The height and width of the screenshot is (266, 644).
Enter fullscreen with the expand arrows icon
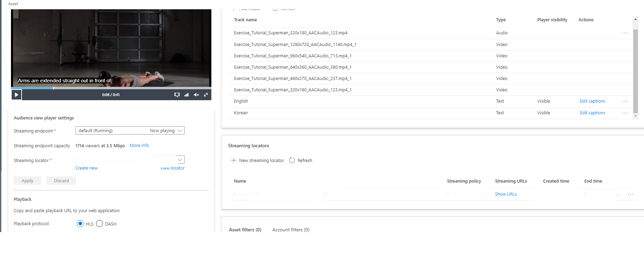tap(206, 95)
